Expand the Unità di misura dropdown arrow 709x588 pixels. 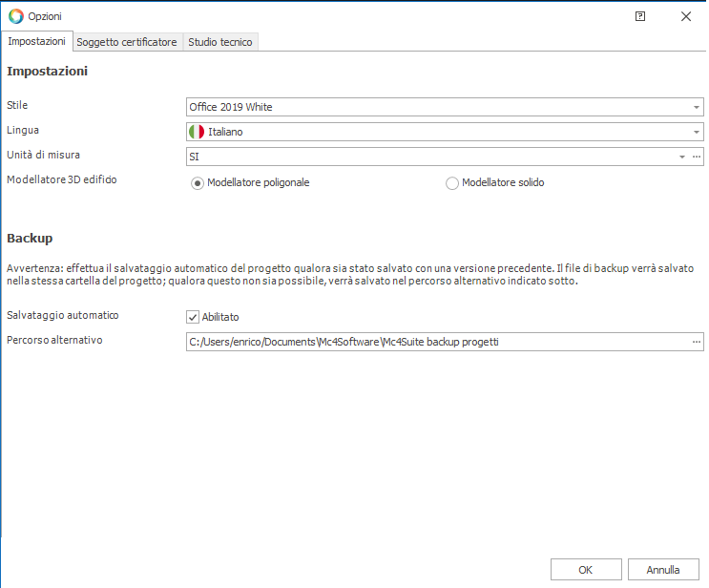[681, 157]
